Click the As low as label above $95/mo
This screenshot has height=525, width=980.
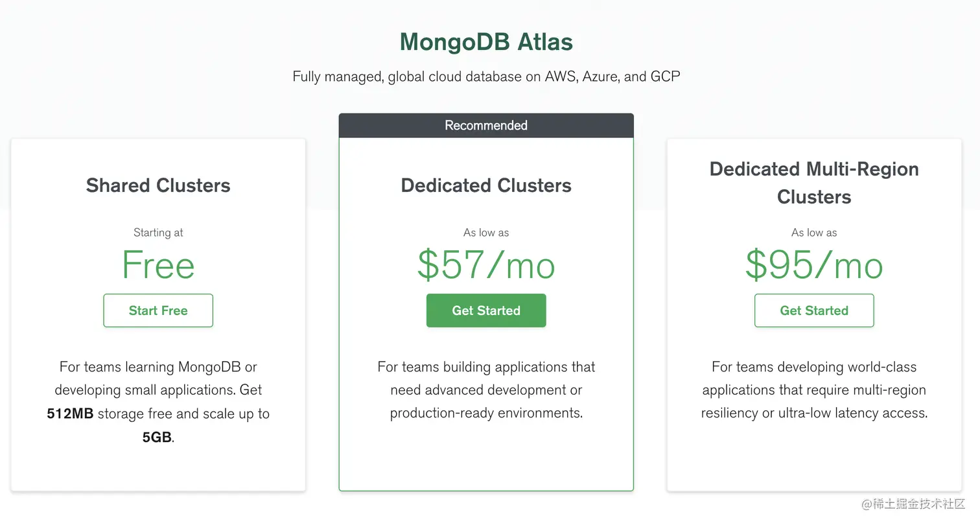click(814, 233)
